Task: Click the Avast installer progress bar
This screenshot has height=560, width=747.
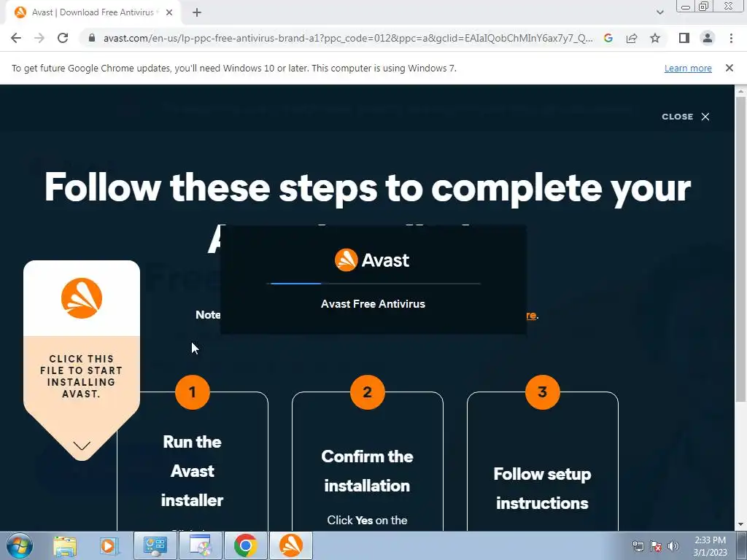Action: (373, 284)
